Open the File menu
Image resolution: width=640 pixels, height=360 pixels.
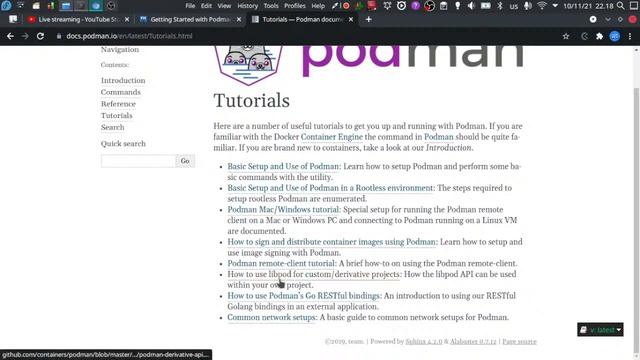click(190, 6)
